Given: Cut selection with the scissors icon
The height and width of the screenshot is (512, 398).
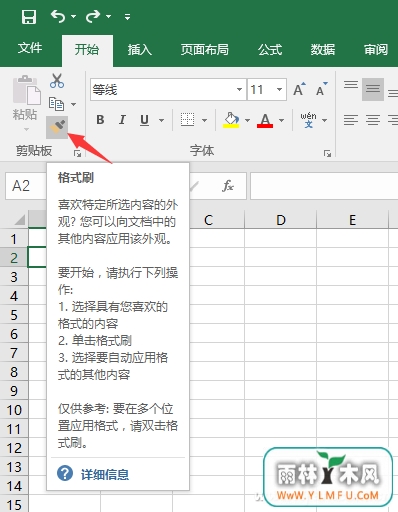Looking at the screenshot, I should click(57, 81).
